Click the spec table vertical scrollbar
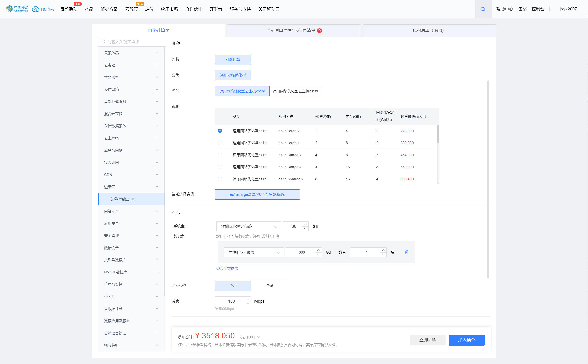588x364 pixels. point(438,135)
